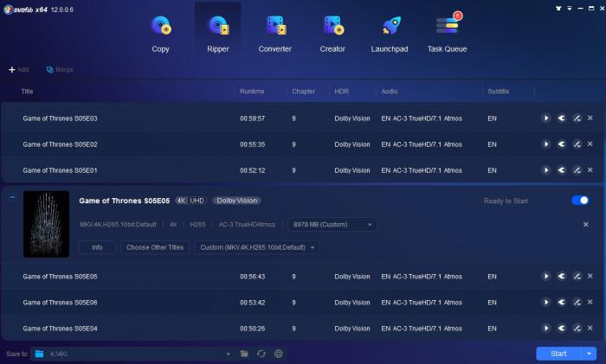The height and width of the screenshot is (364, 606).
Task: Open video edit icon for S05E03
Action: pos(577,118)
